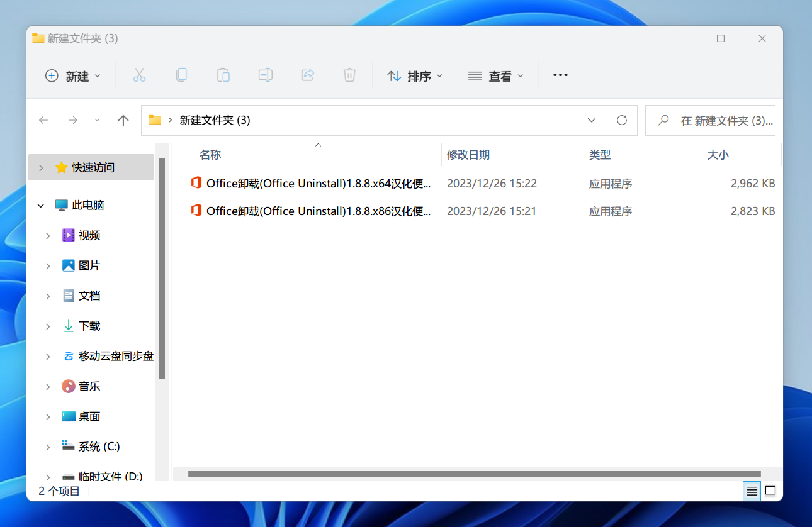The height and width of the screenshot is (527, 812).
Task: Switch to details view in status bar
Action: point(752,491)
